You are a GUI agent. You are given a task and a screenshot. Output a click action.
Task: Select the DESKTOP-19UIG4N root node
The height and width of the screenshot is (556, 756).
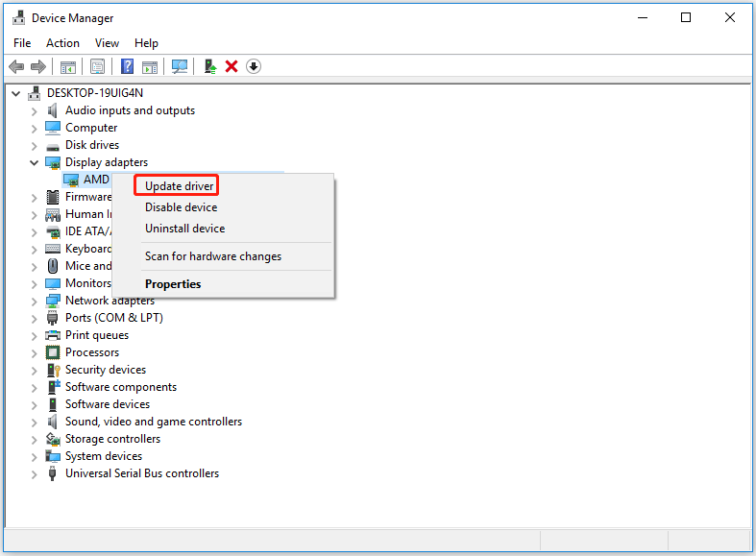tap(92, 93)
